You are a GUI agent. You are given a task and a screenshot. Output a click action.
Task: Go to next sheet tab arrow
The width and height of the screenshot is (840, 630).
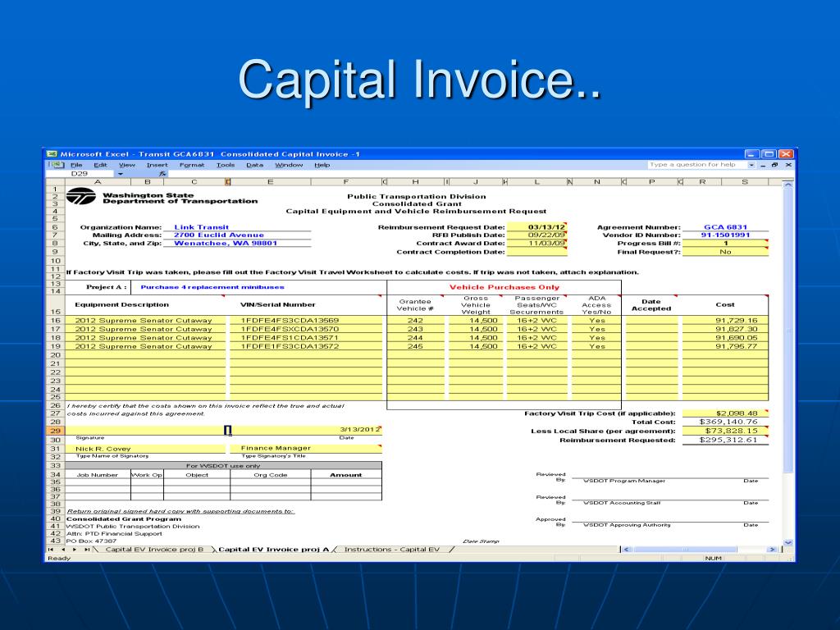[x=75, y=549]
